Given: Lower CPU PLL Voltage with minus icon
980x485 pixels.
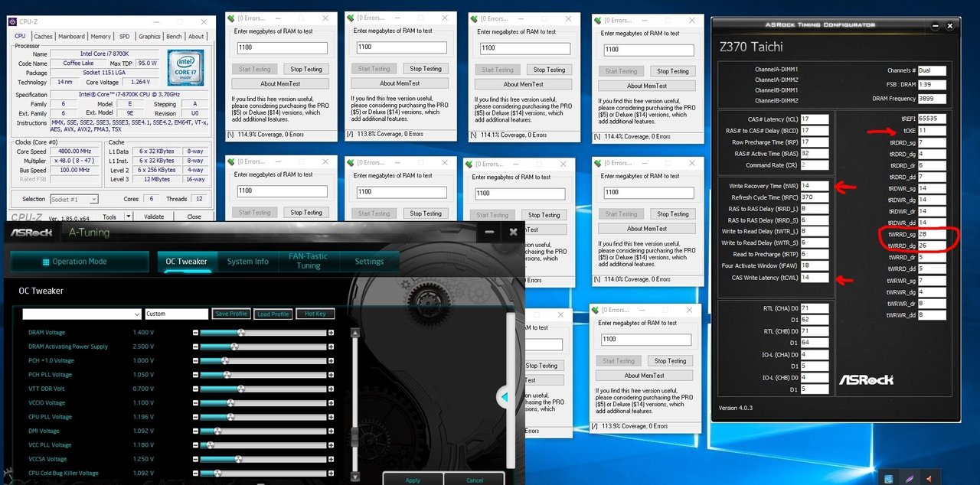Looking at the screenshot, I should pos(195,417).
